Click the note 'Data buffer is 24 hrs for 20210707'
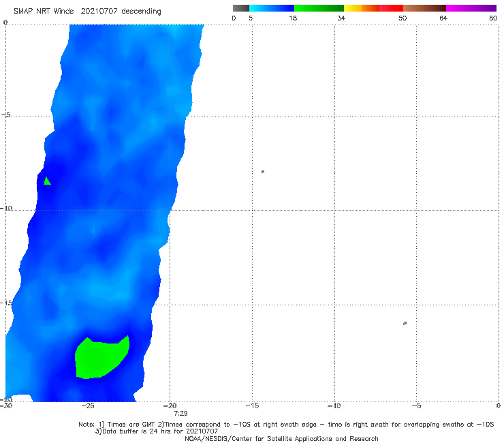504x443 pixels. point(157,431)
